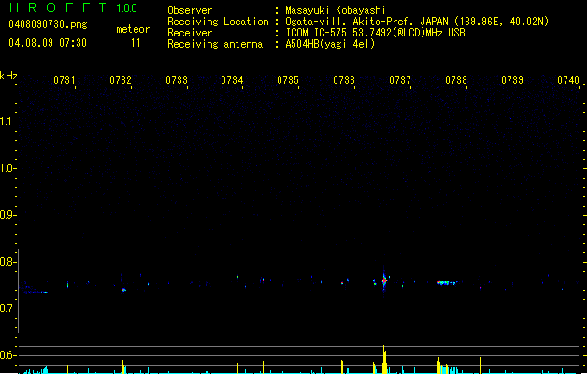588x374 pixels.
Task: Click the 0732 time marker
Action: (121, 80)
